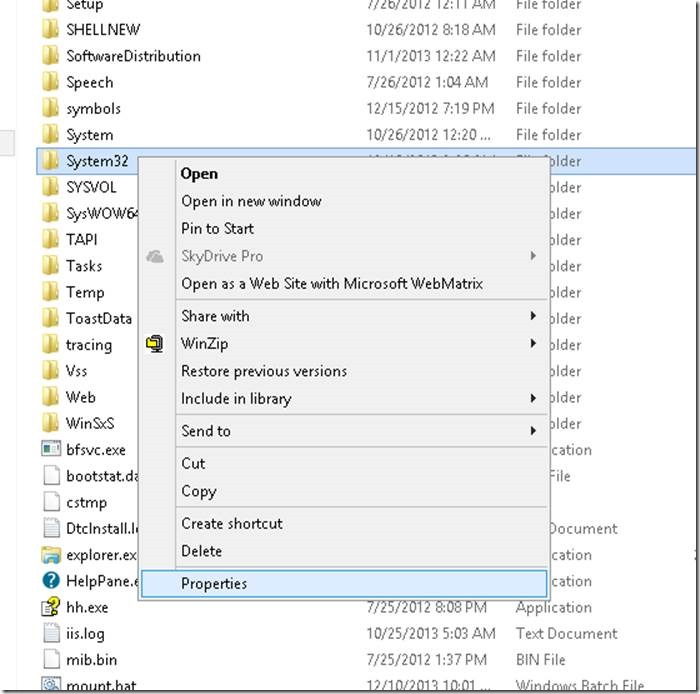Click the date 7/25/2012 1:37 PM
This screenshot has height=694, width=700.
pyautogui.click(x=426, y=660)
